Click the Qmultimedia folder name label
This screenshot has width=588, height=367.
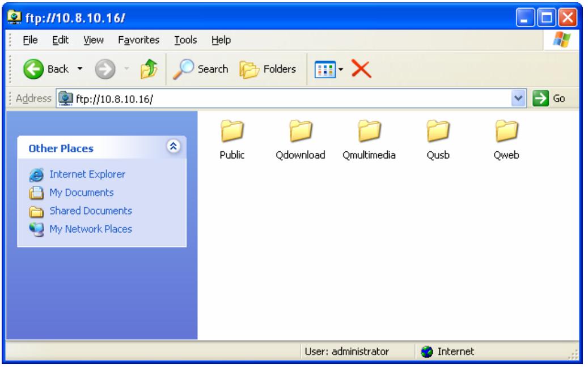(x=369, y=155)
